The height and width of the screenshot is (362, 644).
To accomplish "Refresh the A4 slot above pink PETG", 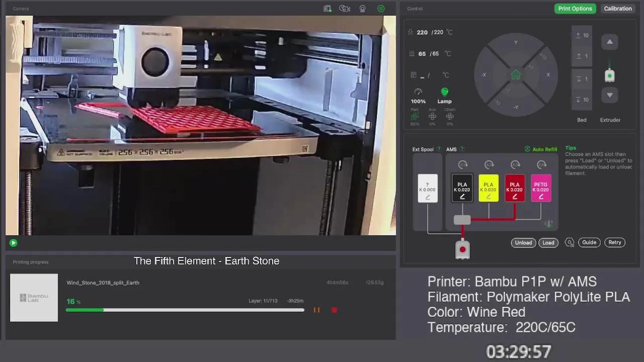I will pyautogui.click(x=541, y=164).
